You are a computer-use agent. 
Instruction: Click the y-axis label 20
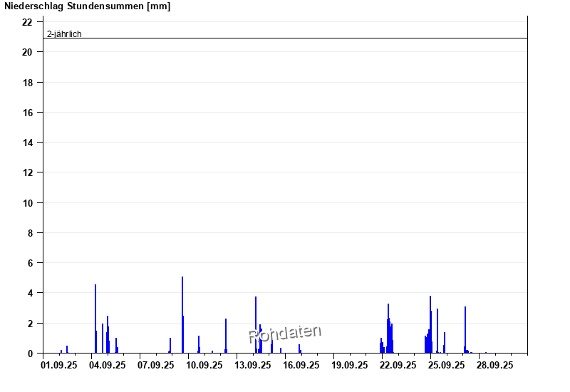click(27, 53)
